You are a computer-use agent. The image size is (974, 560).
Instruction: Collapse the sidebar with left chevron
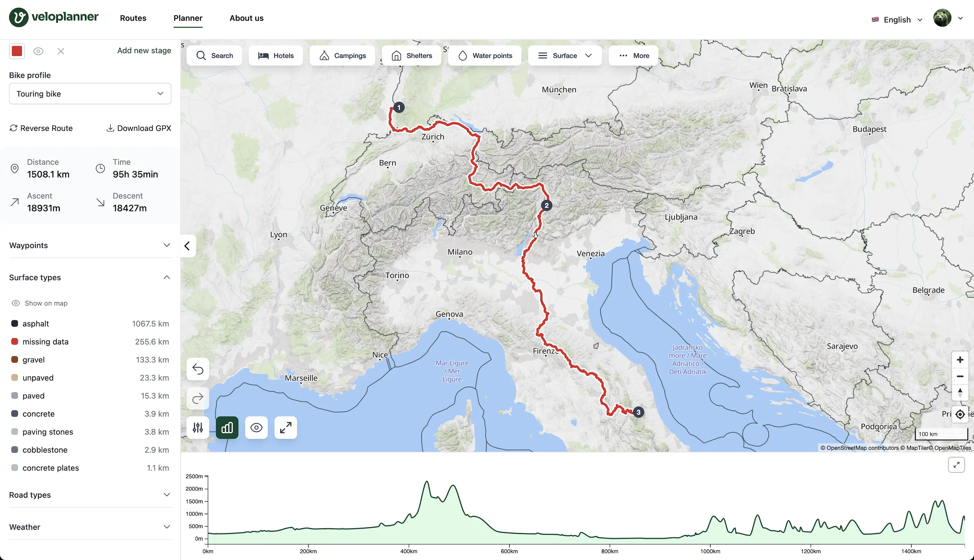[x=187, y=246]
